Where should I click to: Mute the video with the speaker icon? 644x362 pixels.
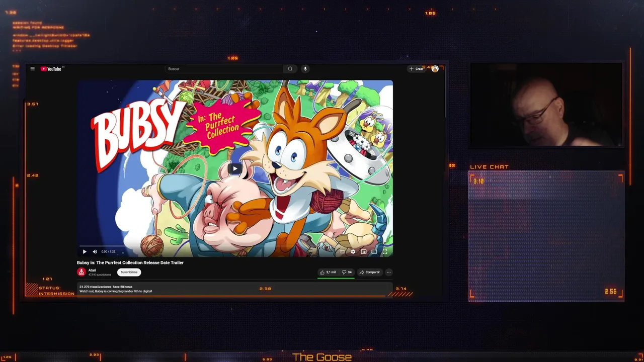pyautogui.click(x=95, y=251)
